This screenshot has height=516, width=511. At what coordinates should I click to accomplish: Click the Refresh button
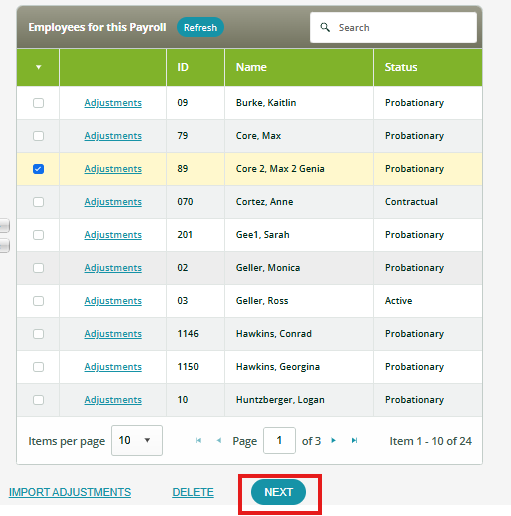[200, 27]
